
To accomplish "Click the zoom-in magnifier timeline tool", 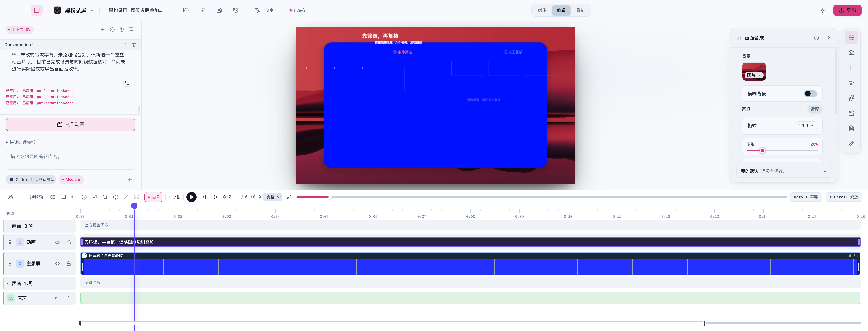I will pyautogui.click(x=105, y=197).
